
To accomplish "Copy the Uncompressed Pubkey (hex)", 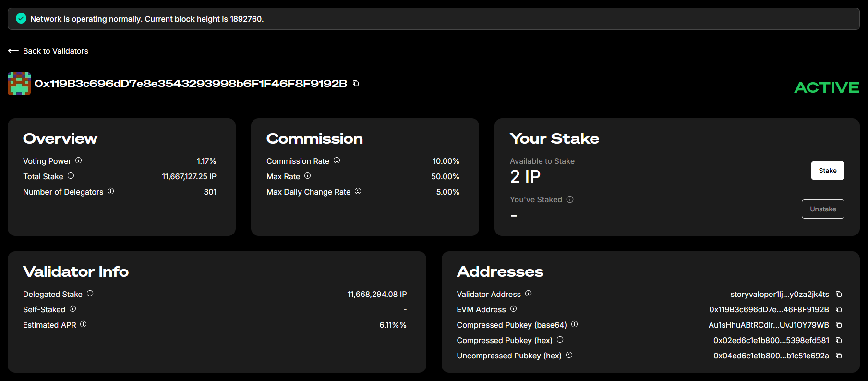I will point(839,356).
